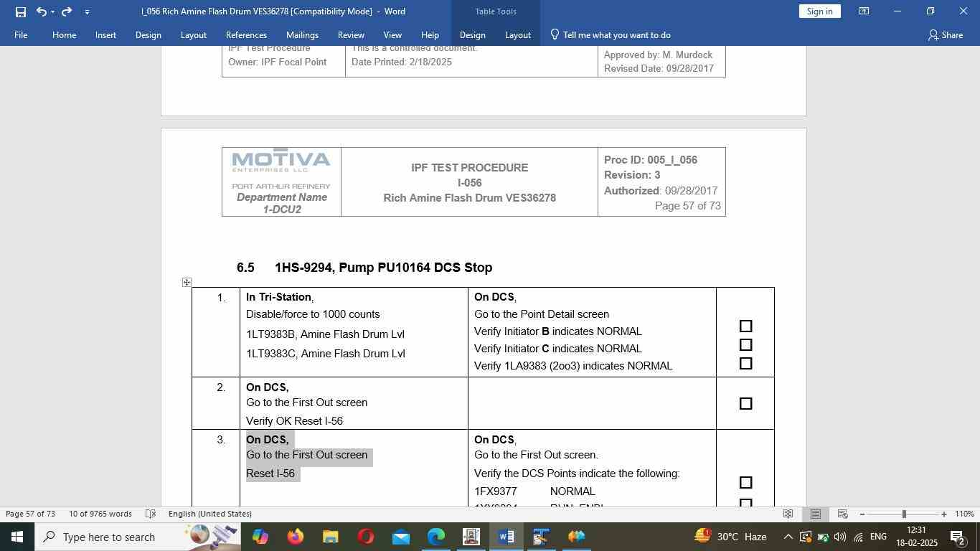Open word count from 10 of 9765 words
The image size is (980, 551).
[x=100, y=514]
